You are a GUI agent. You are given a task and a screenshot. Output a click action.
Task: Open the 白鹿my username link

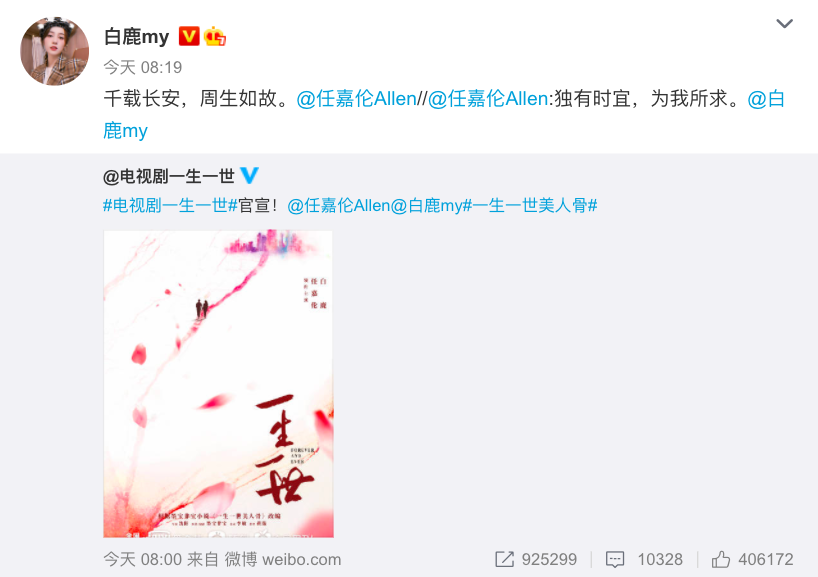[x=136, y=37]
